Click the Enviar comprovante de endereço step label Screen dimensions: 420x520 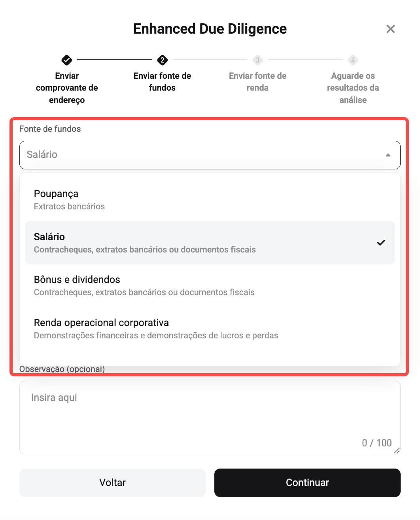pyautogui.click(x=67, y=88)
